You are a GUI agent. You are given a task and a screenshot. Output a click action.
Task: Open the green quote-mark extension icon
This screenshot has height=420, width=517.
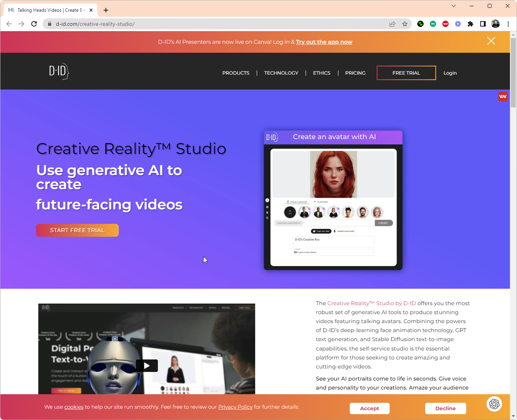[433, 24]
